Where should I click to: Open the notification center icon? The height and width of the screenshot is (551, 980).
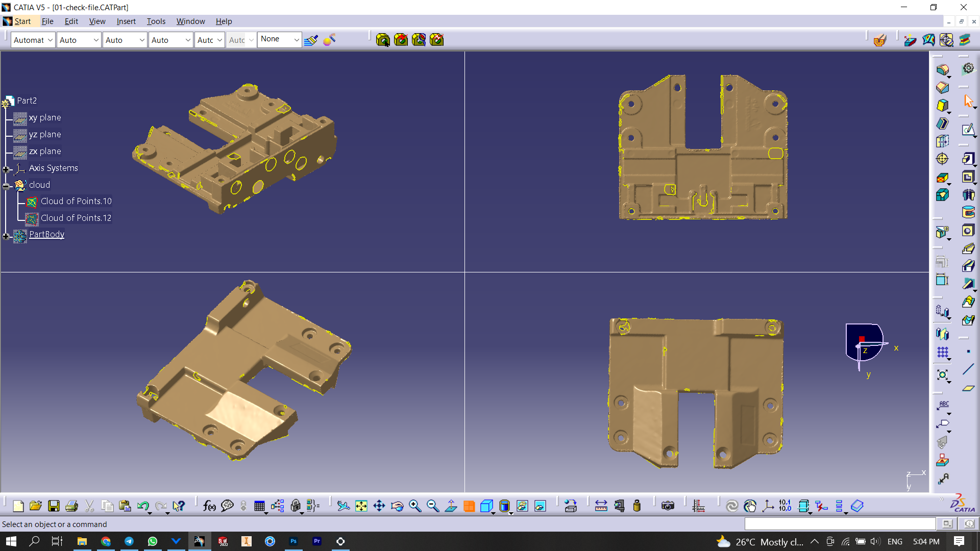click(959, 541)
